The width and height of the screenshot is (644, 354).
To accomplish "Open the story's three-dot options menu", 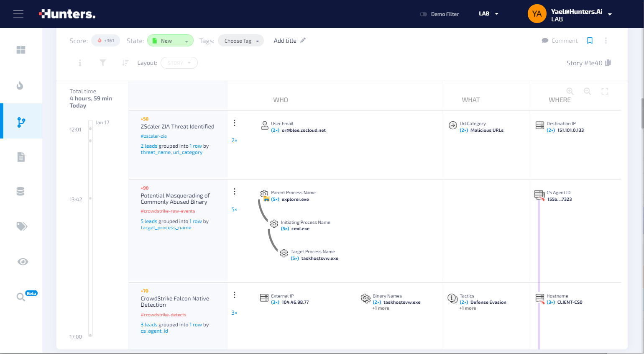I will tap(606, 41).
